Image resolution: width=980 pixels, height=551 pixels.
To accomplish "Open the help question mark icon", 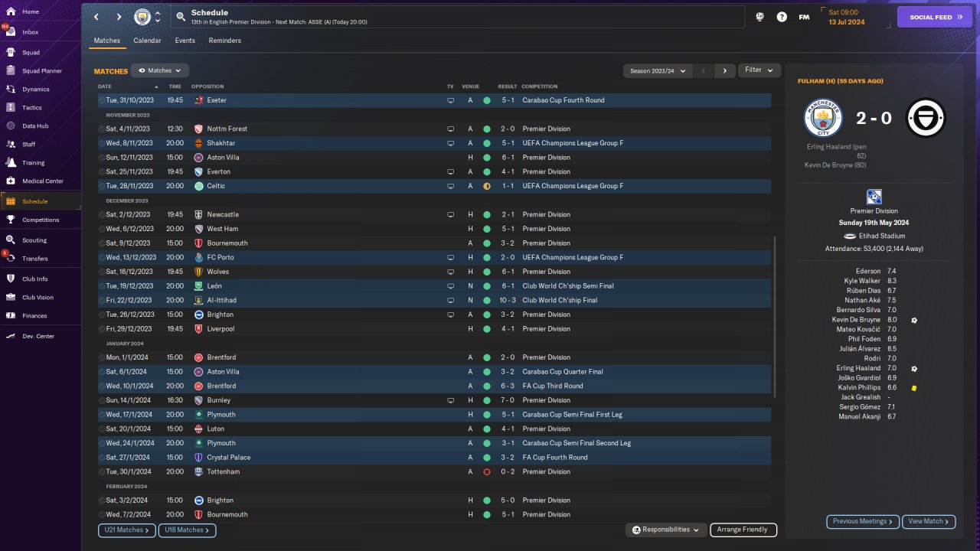I will click(782, 17).
